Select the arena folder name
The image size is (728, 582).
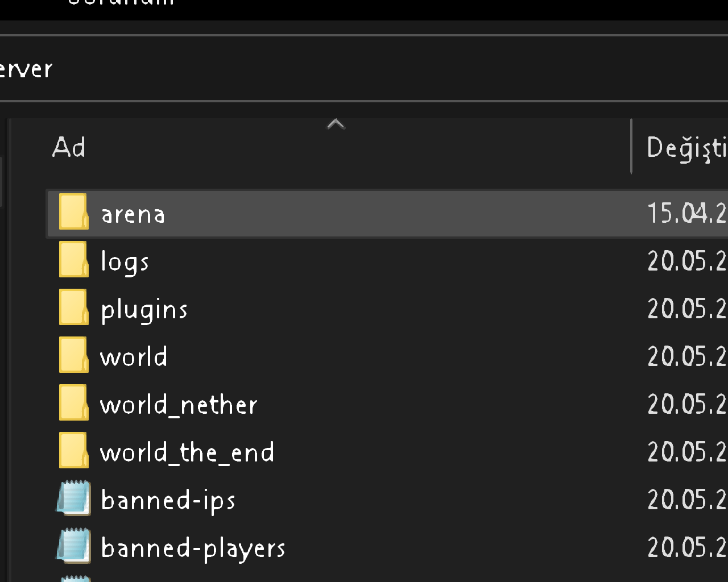133,215
